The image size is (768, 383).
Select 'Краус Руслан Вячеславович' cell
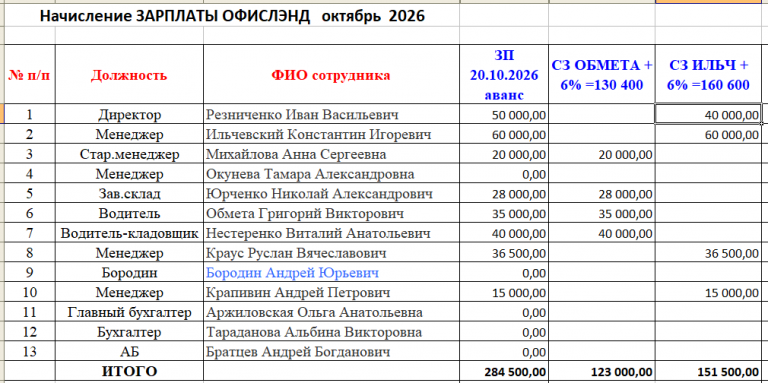coord(331,253)
